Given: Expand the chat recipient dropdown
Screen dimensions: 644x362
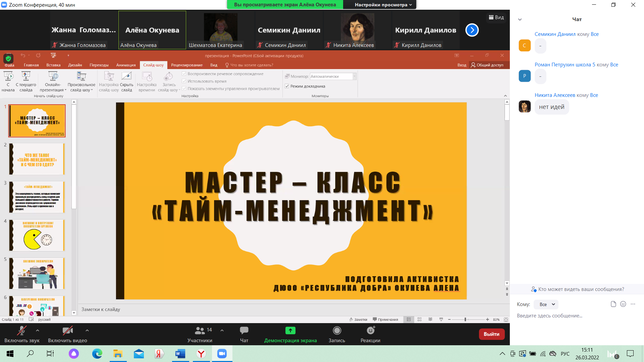Looking at the screenshot, I should [547, 304].
